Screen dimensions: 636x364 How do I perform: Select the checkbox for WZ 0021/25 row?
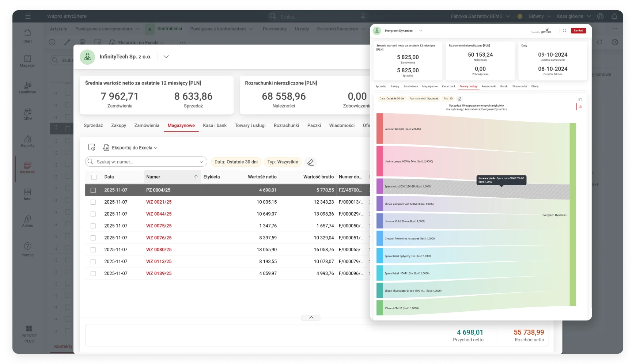coord(93,202)
